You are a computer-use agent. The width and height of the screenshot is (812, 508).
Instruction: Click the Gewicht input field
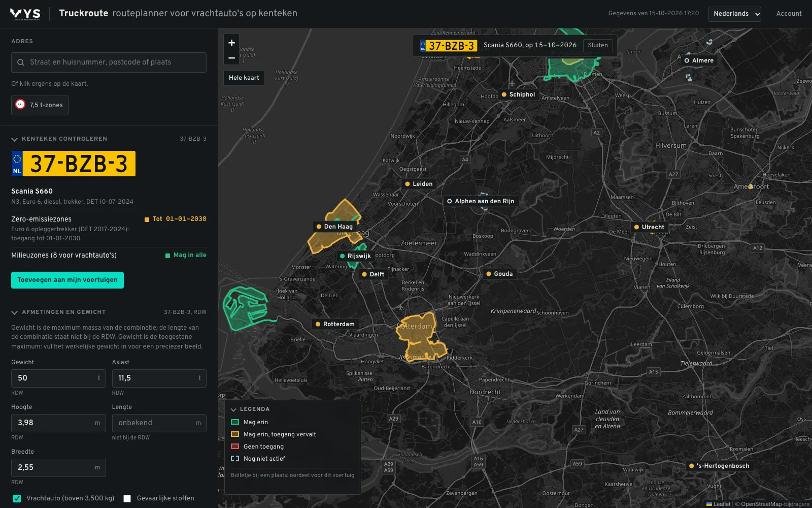pos(58,378)
